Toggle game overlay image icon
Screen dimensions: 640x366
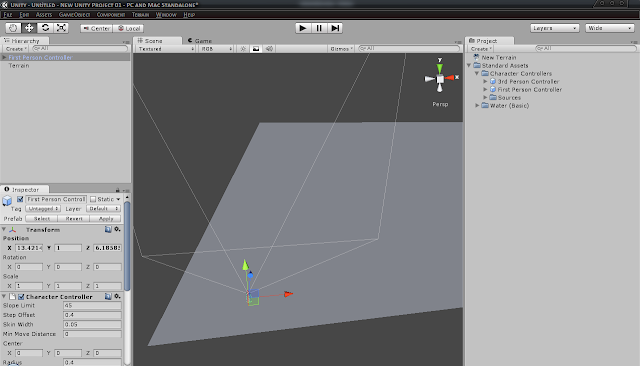pyautogui.click(x=256, y=49)
